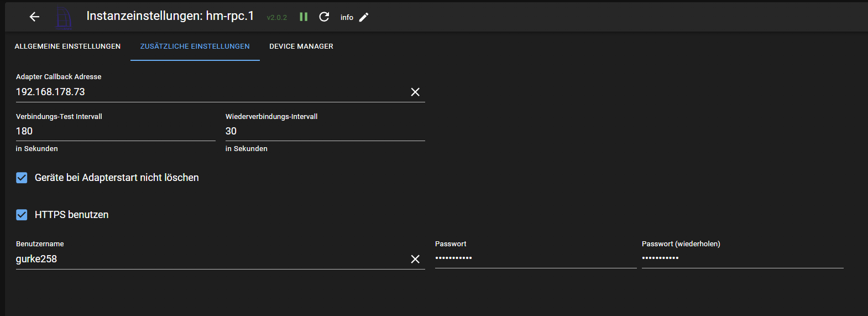
Task: Go back using the left arrow
Action: (x=34, y=17)
